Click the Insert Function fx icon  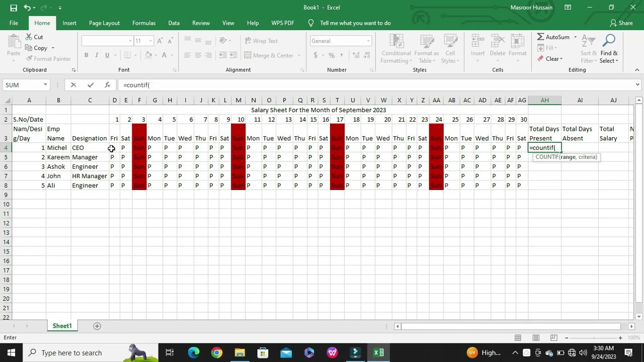click(x=107, y=85)
